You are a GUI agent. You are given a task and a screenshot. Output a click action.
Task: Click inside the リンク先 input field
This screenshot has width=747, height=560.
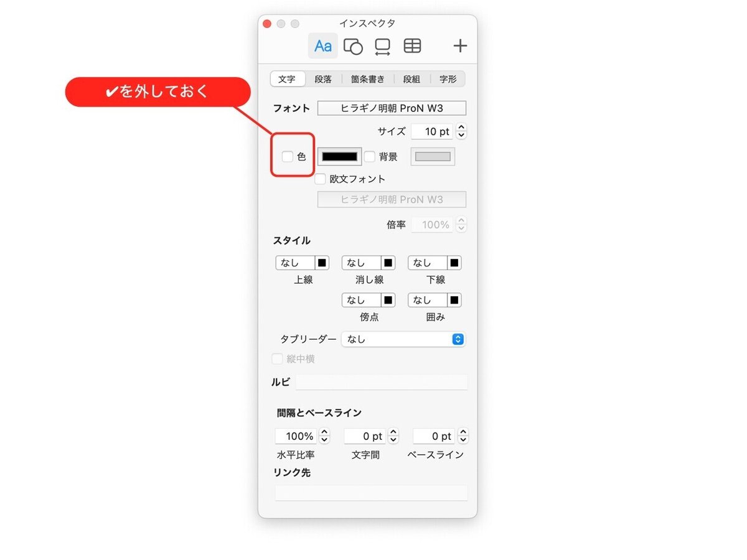point(371,492)
